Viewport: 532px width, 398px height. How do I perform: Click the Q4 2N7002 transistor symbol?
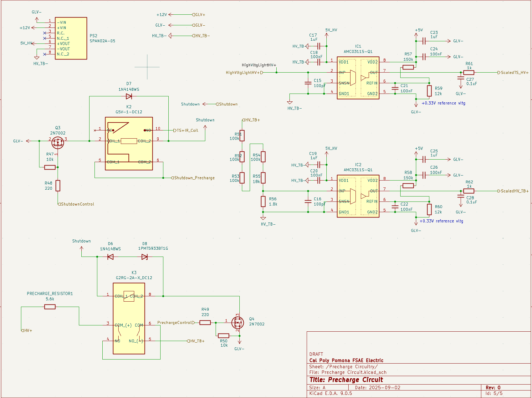[238, 322]
